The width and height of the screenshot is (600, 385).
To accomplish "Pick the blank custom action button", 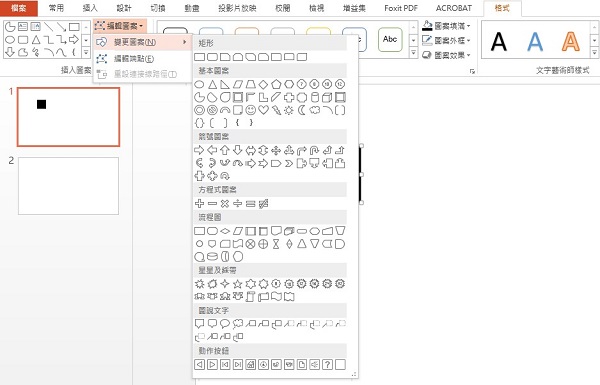I will pos(340,364).
